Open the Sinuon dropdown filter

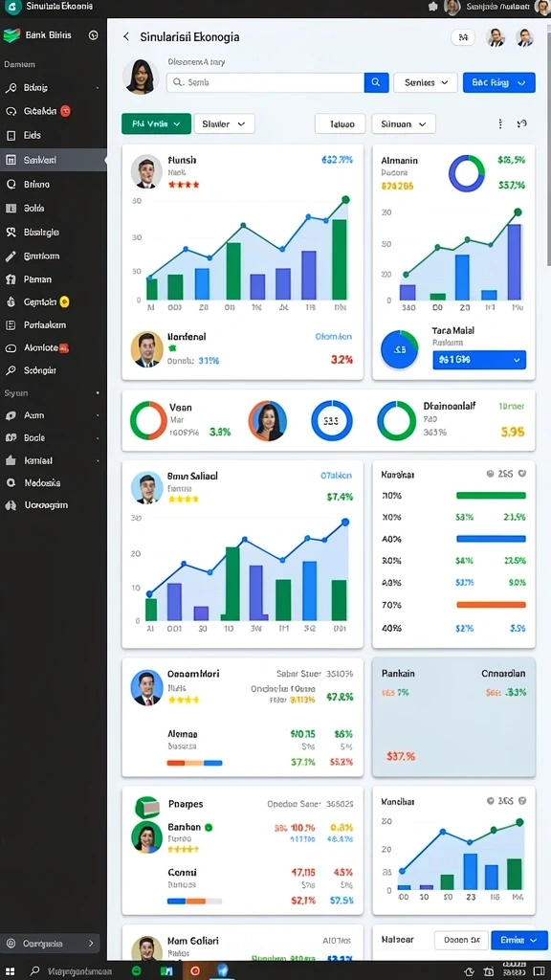pos(403,123)
